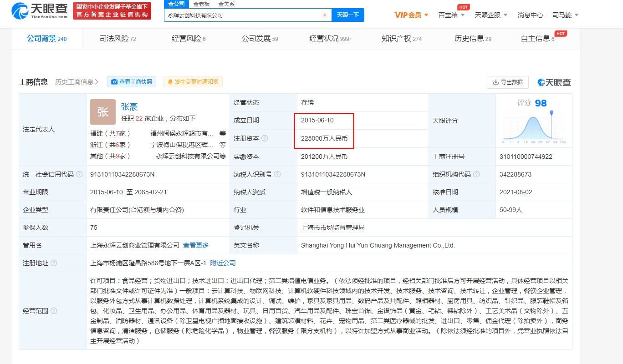Click the score number 98

click(x=541, y=103)
